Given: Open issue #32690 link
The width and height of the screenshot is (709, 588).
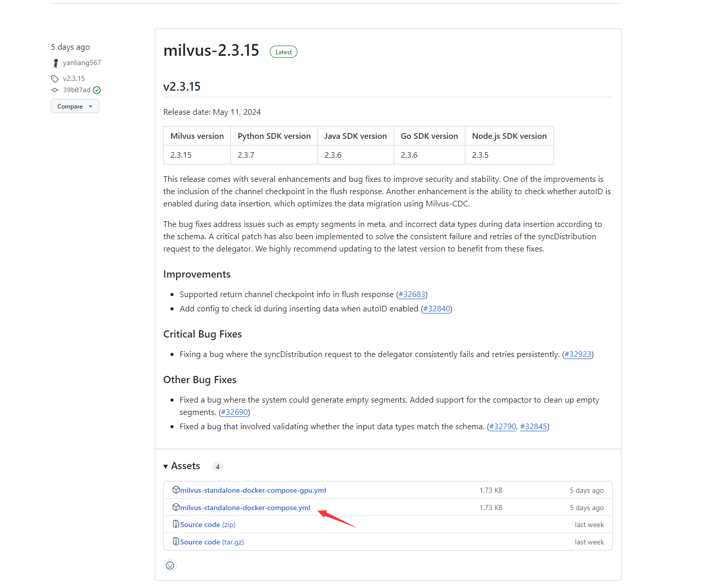Looking at the screenshot, I should click(234, 412).
